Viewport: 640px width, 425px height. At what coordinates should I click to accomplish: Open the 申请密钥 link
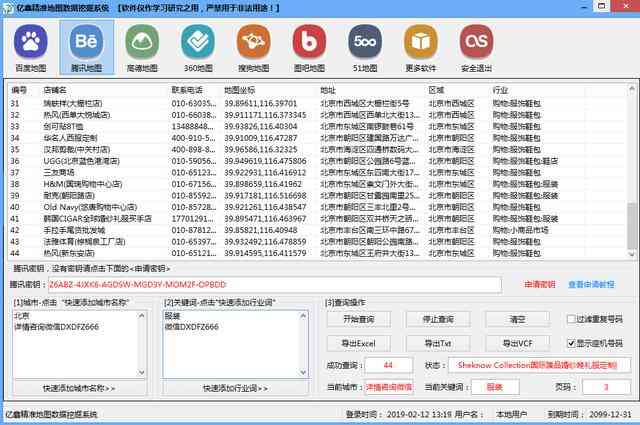[539, 284]
